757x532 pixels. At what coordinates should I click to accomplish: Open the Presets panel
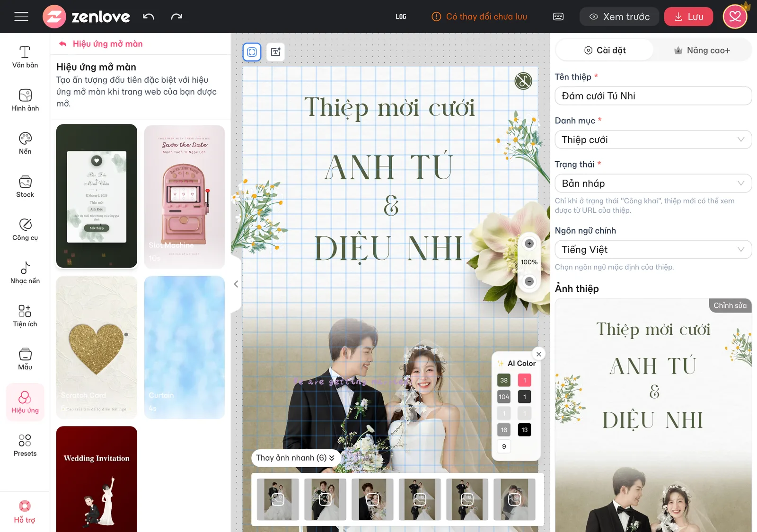pos(25,445)
